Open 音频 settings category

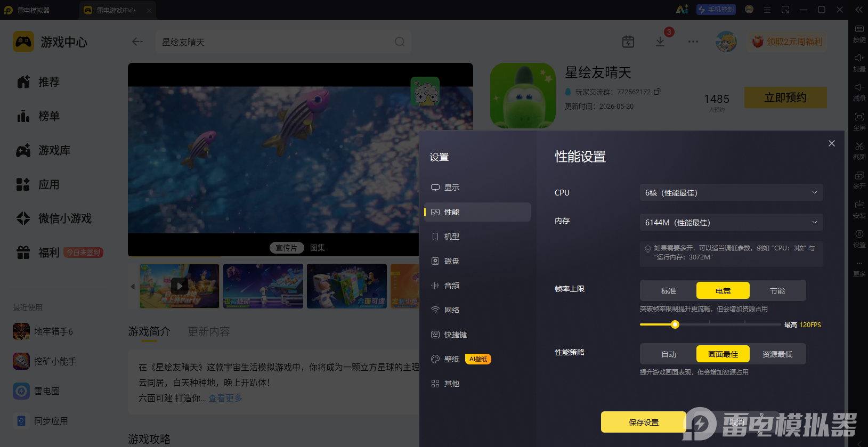(x=477, y=286)
